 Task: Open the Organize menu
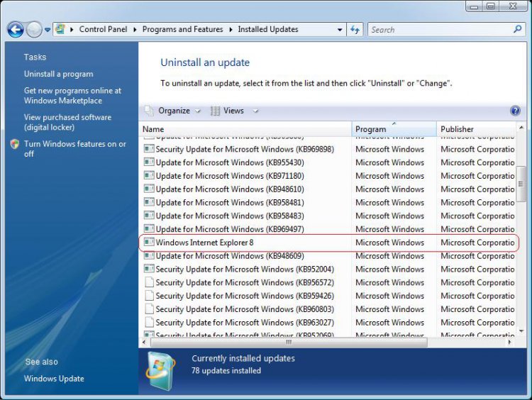tap(174, 111)
